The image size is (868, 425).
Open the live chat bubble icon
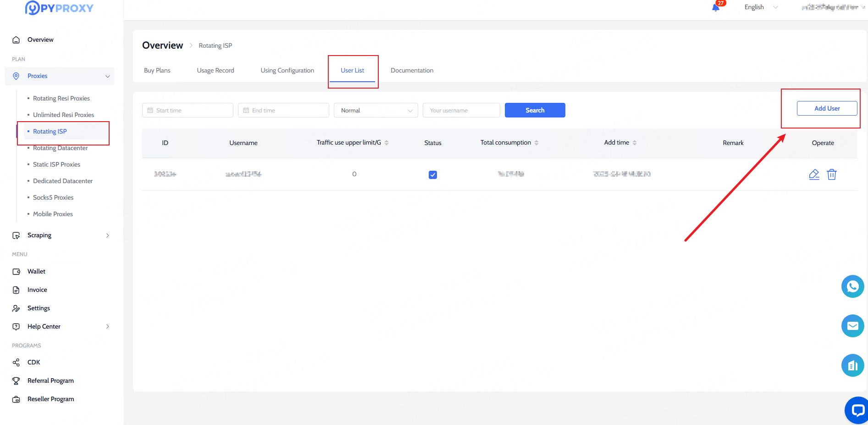tap(857, 410)
